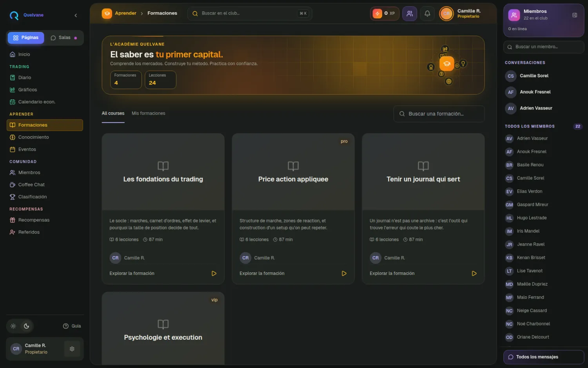Select the All courses tab
The image size is (588, 368).
[x=113, y=113]
